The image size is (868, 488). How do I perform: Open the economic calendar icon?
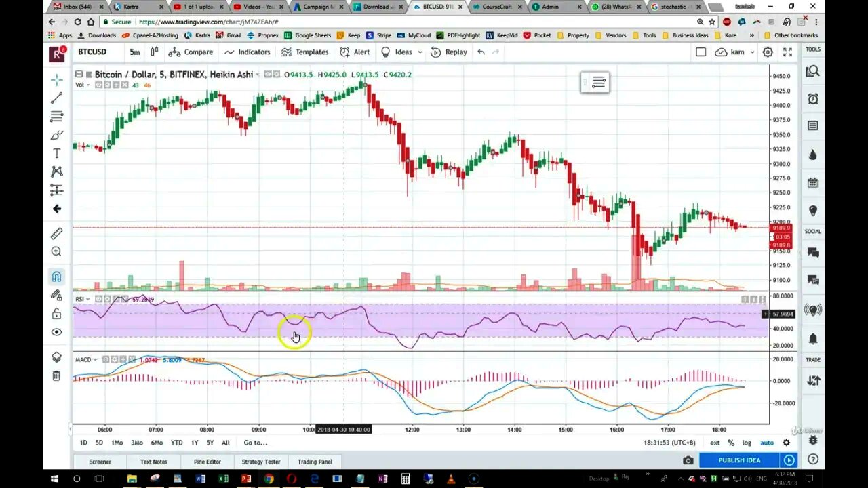(812, 183)
